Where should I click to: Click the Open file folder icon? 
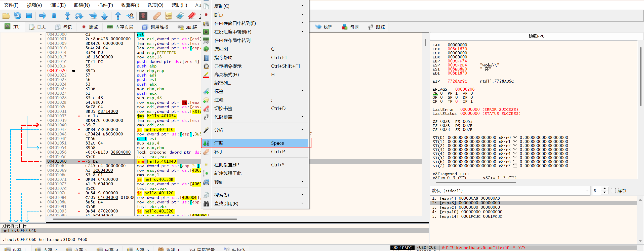(x=6, y=16)
